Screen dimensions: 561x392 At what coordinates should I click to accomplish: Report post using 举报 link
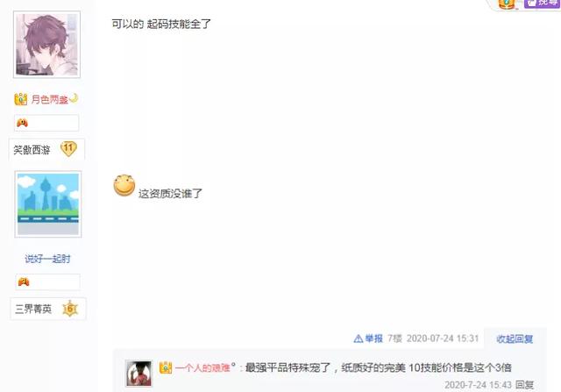coord(374,339)
